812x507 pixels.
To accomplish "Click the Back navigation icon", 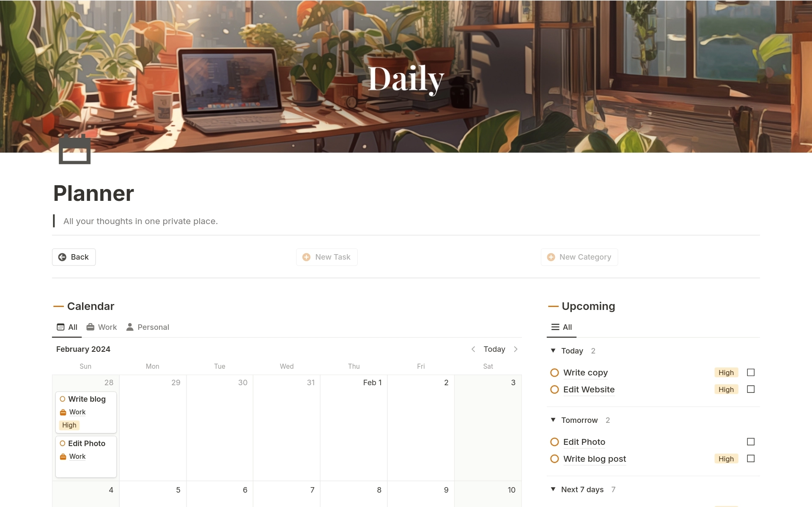I will click(x=63, y=257).
